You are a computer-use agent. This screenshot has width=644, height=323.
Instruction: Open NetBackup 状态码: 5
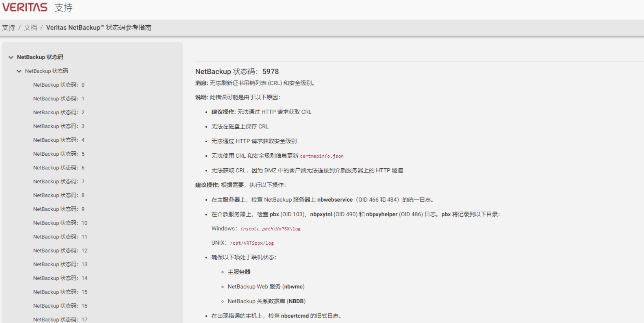click(59, 154)
